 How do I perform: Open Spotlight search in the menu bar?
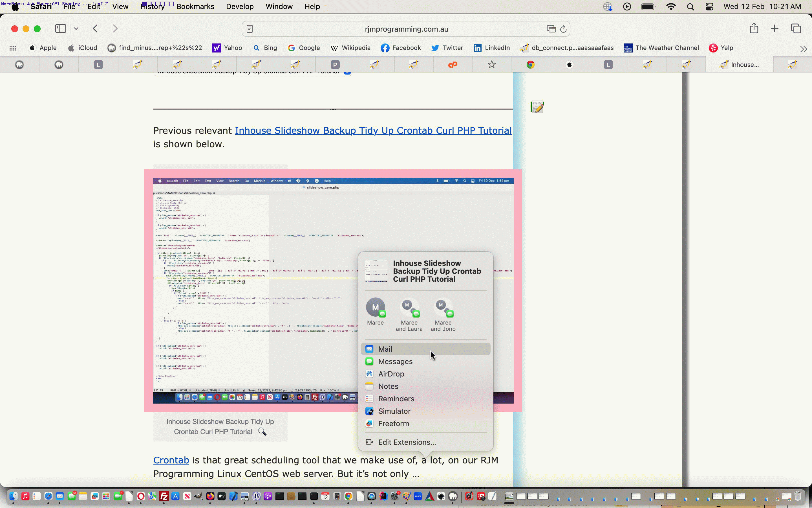690,7
